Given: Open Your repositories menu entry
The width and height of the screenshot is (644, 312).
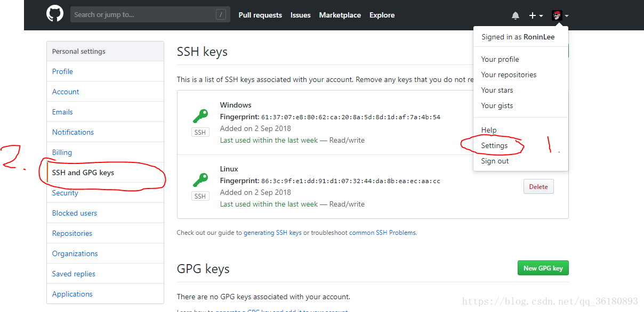Looking at the screenshot, I should point(509,75).
